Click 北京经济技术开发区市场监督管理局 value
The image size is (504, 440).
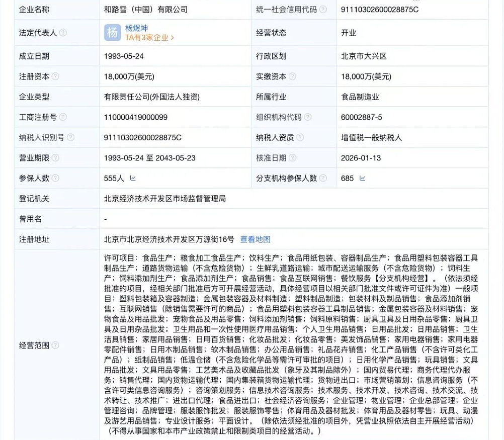pyautogui.click(x=165, y=199)
